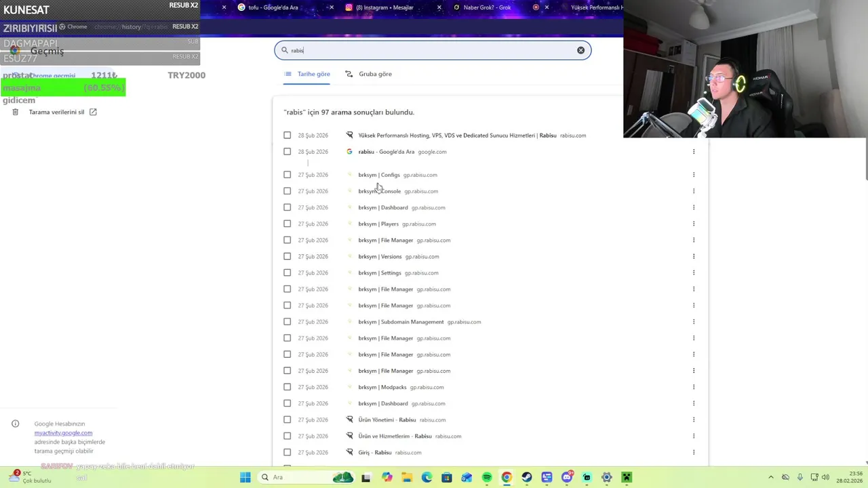
Task: Open more actions for brksym | Players
Action: coord(694,224)
